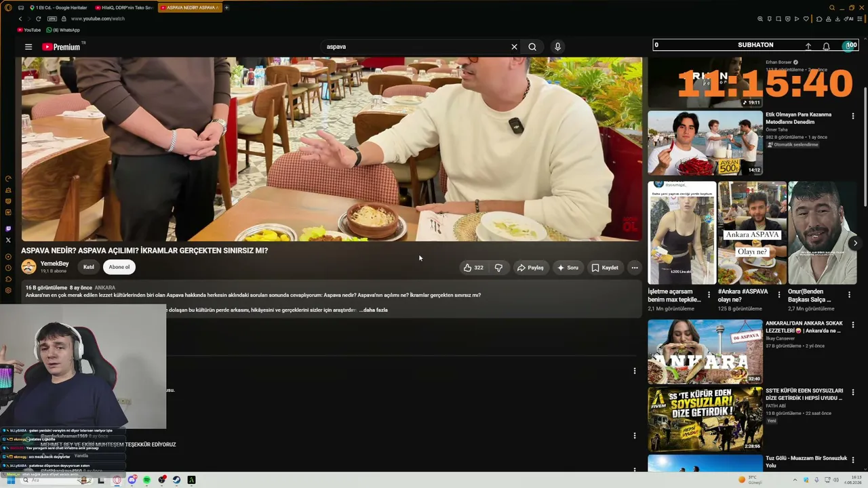Screen dimensions: 868x488
Task: Open Onur(Benden Başkası Salça Shorts thumbnail
Action: [822, 232]
